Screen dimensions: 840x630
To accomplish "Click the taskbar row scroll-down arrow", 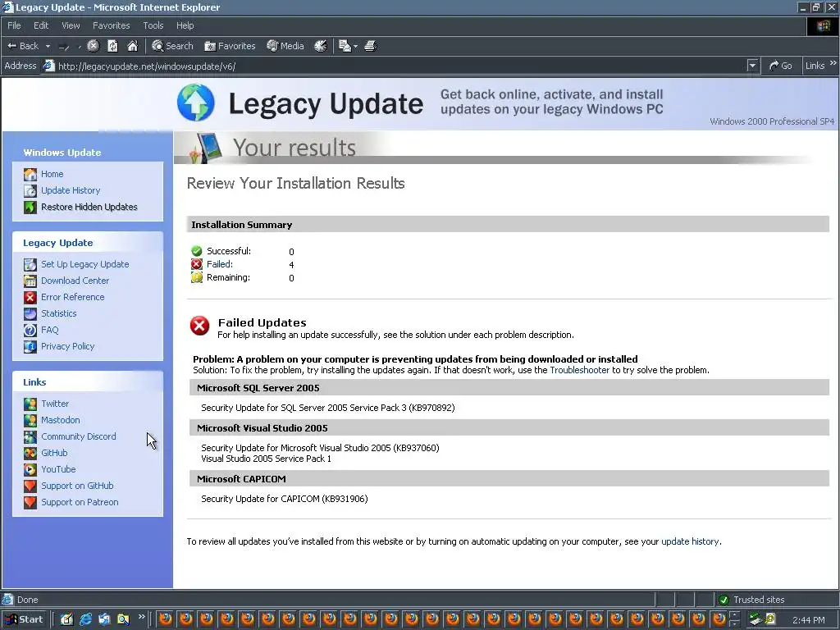I will click(734, 623).
